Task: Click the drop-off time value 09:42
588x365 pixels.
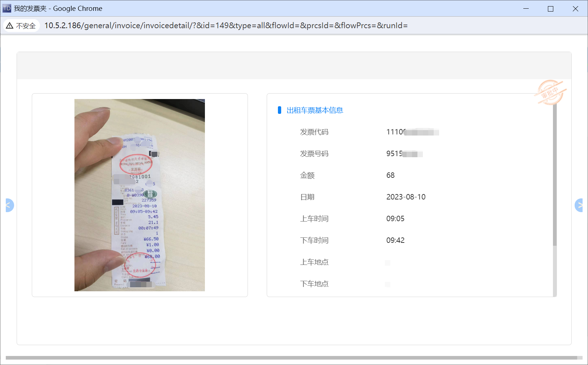Action: [395, 240]
